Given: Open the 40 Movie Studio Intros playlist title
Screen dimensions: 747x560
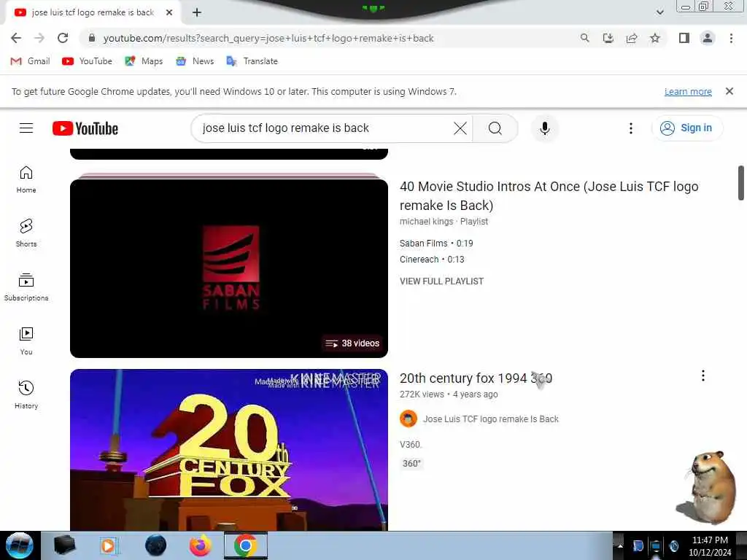Looking at the screenshot, I should click(549, 195).
